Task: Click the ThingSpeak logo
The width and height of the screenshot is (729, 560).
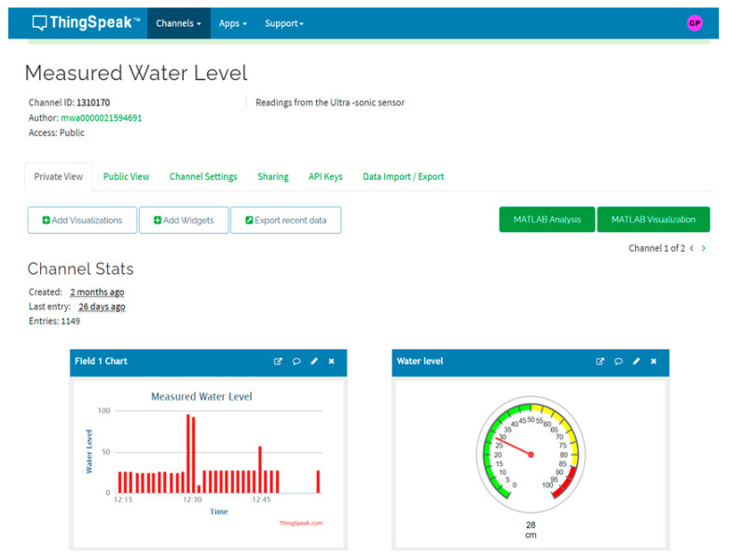Action: coord(86,23)
